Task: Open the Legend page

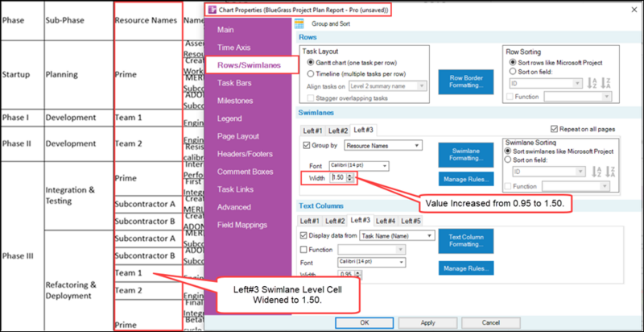Action: (x=229, y=118)
